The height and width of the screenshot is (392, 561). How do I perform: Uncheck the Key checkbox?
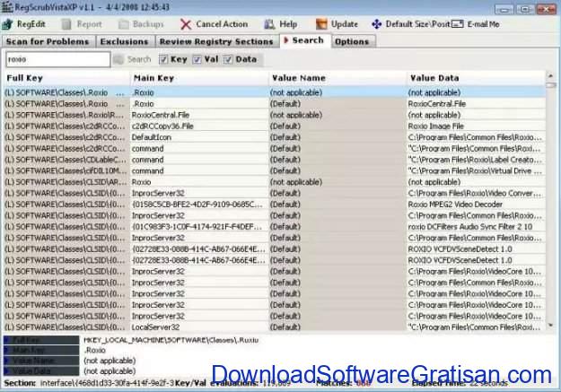(163, 59)
